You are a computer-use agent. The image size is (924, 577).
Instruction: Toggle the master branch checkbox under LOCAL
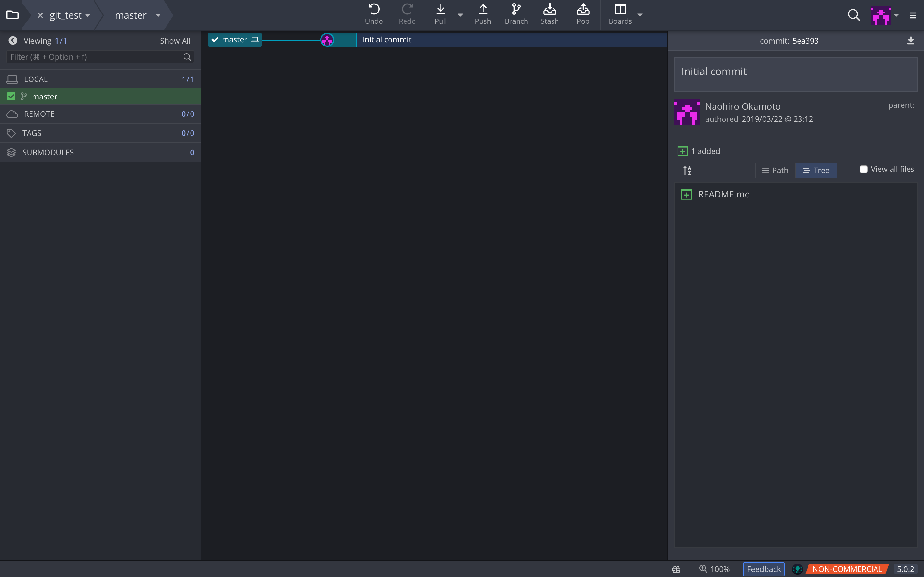tap(11, 96)
